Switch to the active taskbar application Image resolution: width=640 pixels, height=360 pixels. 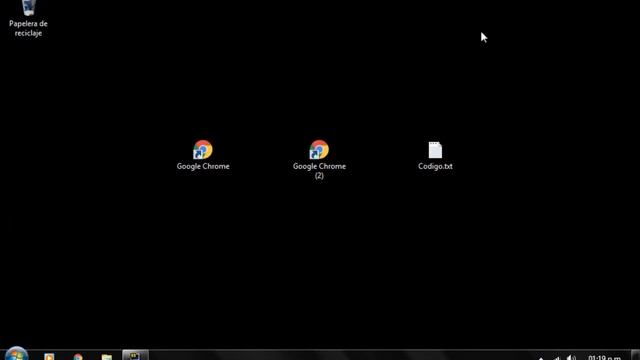(x=135, y=356)
